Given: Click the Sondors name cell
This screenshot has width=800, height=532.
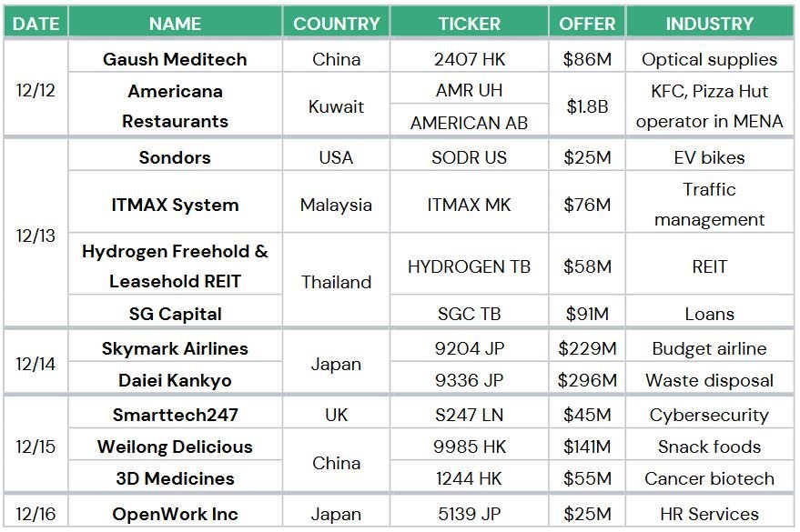Looking at the screenshot, I should pyautogui.click(x=175, y=157).
